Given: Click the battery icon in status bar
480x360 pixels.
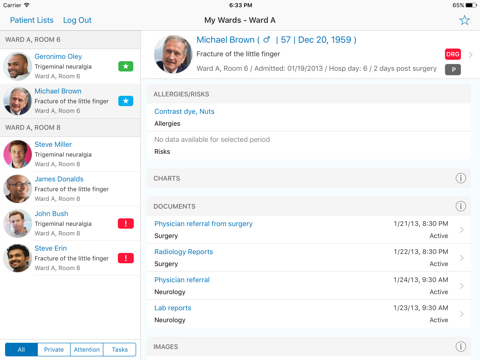Looking at the screenshot, I should click(471, 5).
